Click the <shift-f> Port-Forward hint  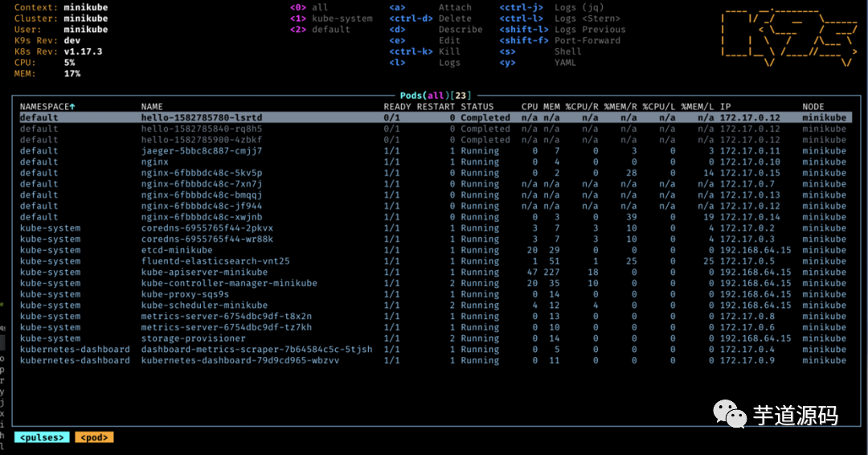tap(559, 40)
